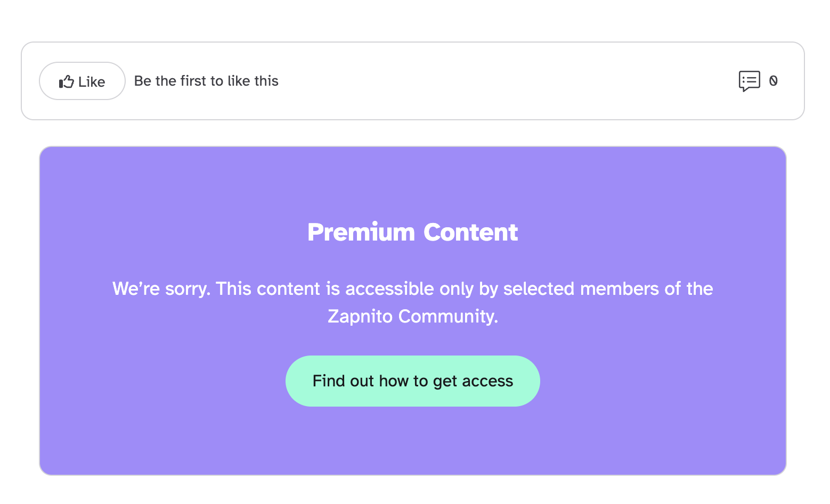This screenshot has width=830, height=504.
Task: Click the word "Content" in the heading
Action: point(470,232)
